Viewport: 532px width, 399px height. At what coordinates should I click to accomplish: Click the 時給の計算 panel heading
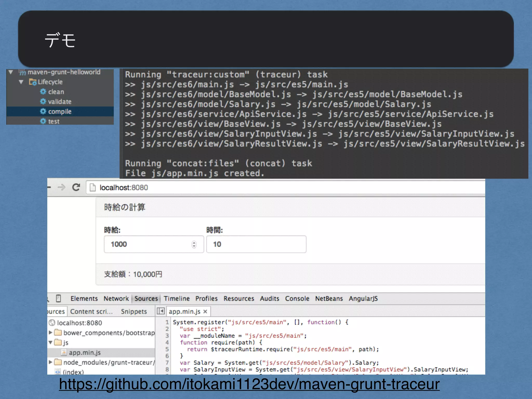click(125, 207)
